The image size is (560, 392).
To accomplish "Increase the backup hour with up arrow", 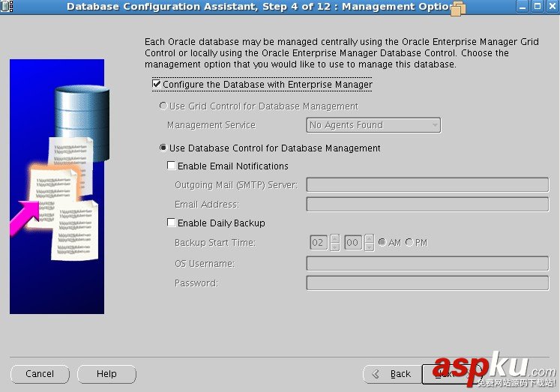I will click(335, 238).
